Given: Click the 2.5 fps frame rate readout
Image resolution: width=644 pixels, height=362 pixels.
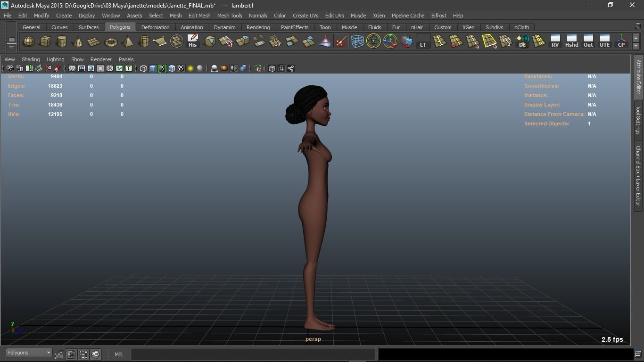Looking at the screenshot, I should click(x=612, y=339).
